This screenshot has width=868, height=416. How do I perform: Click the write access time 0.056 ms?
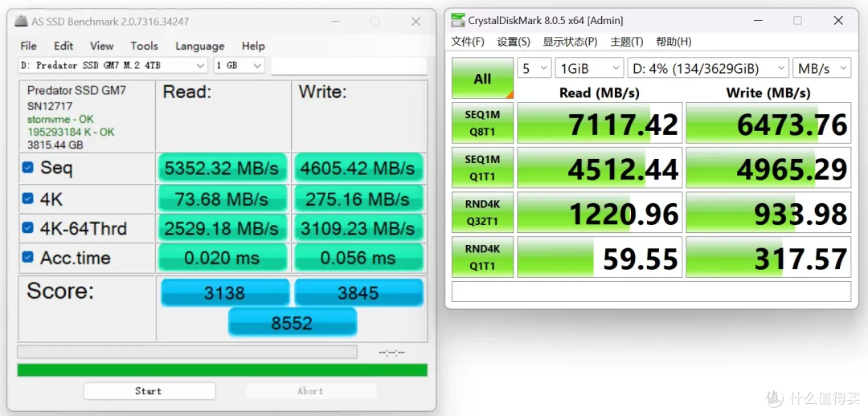pyautogui.click(x=358, y=258)
